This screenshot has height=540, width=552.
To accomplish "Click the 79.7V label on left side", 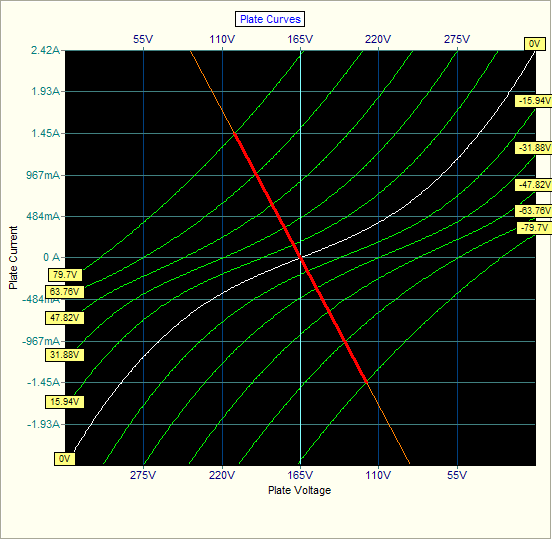I will coord(65,275).
